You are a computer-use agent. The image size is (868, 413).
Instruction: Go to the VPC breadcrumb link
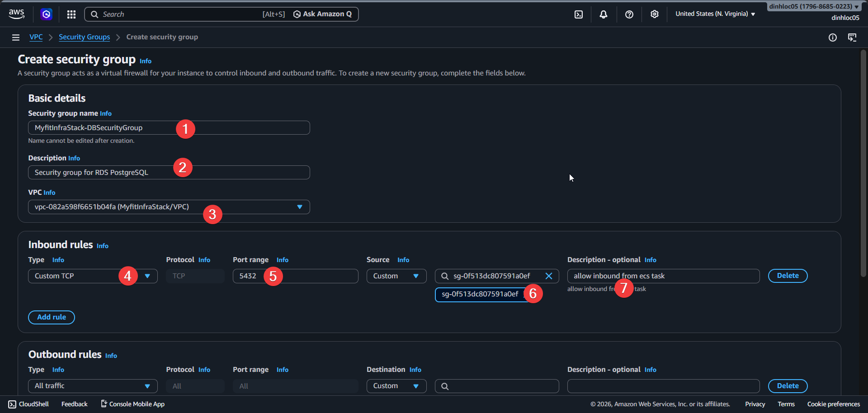pos(36,37)
